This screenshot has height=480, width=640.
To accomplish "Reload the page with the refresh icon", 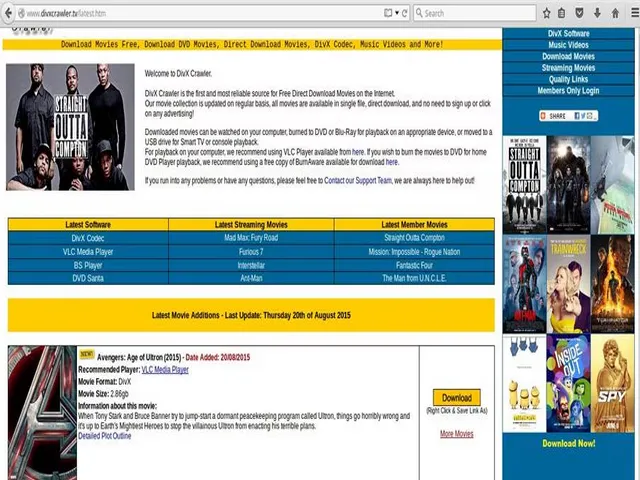I will point(405,13).
